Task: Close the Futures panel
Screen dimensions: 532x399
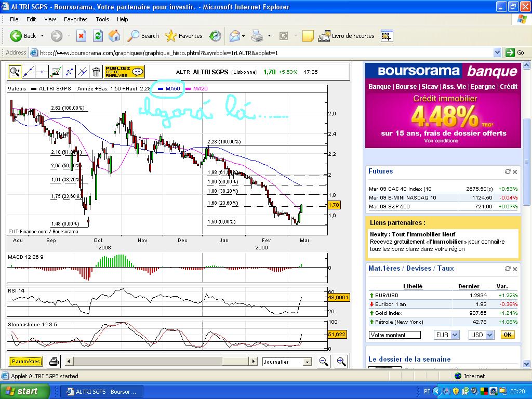Action: 515,171
